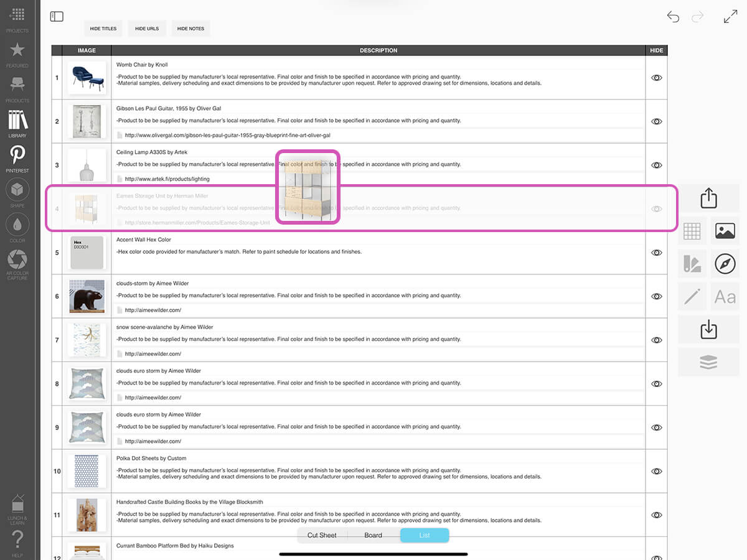Open the Safari compass browser icon
This screenshot has height=560, width=747.
click(x=725, y=263)
